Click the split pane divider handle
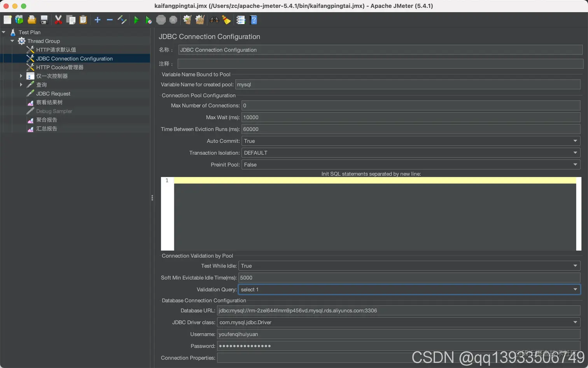 point(152,198)
